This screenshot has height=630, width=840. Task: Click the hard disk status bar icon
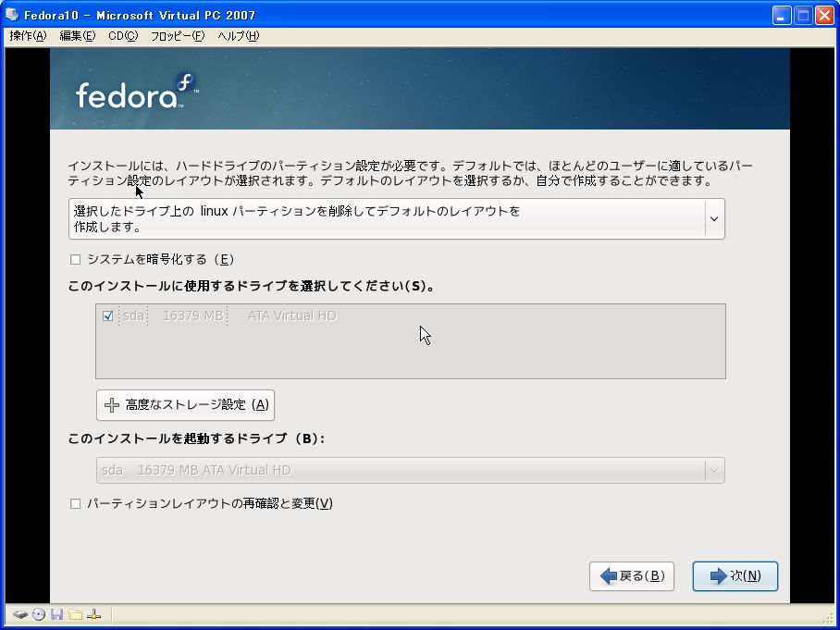pos(19,614)
